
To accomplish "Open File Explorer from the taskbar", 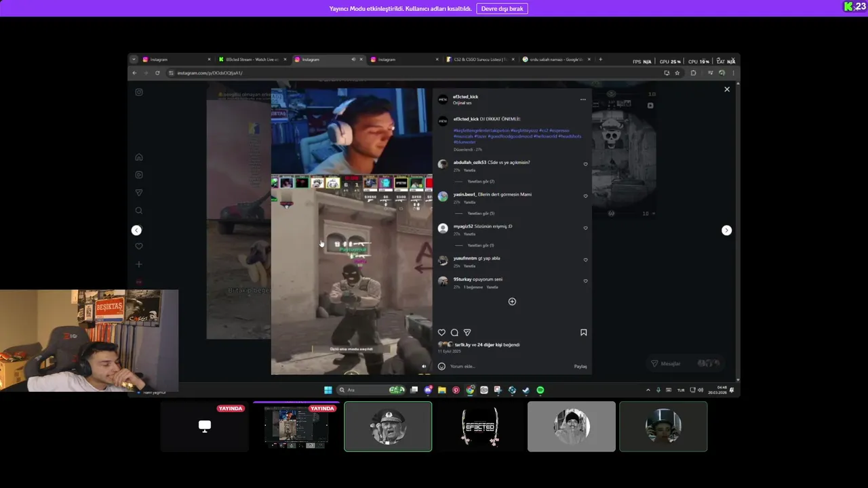I will tap(441, 390).
